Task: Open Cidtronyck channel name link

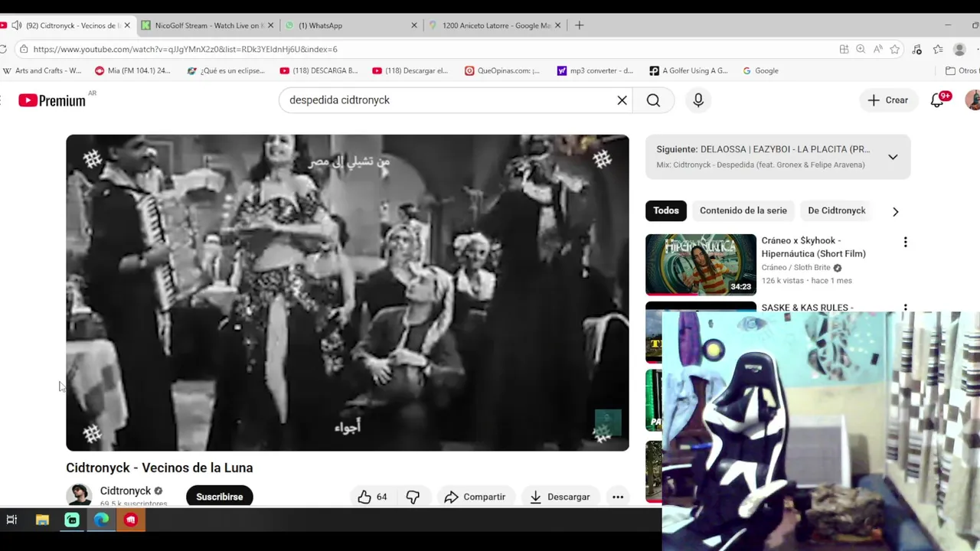Action: click(x=126, y=491)
